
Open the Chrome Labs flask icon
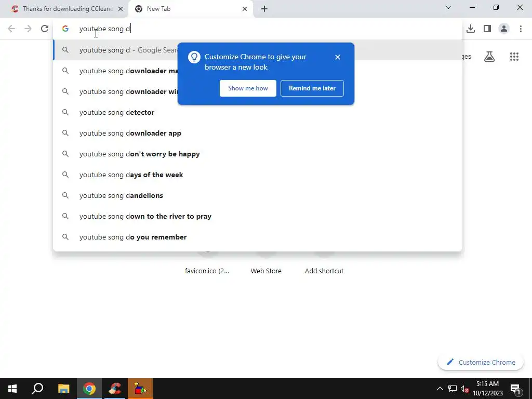(489, 57)
